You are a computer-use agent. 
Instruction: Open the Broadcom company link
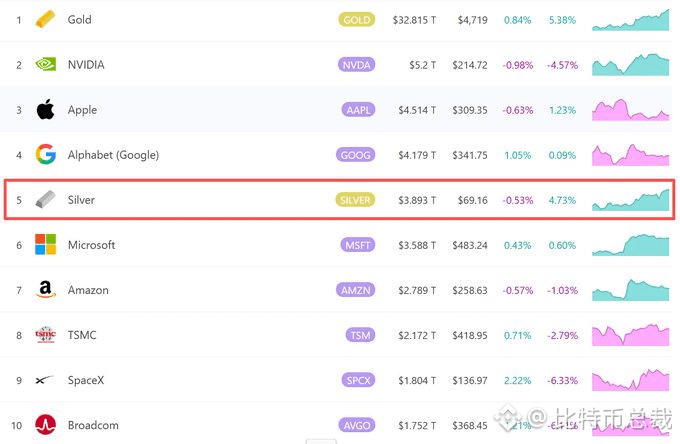click(93, 425)
